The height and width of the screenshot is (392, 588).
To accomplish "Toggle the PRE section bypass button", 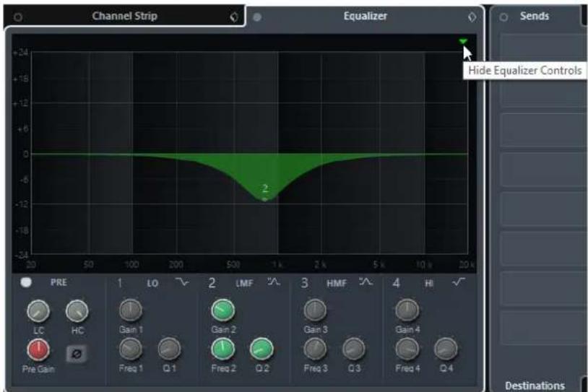I will [x=26, y=282].
